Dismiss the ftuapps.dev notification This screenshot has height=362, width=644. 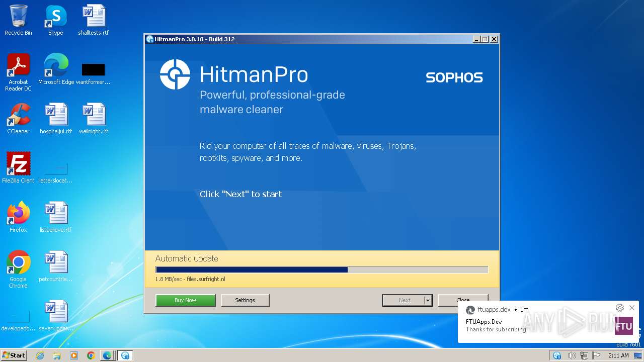[x=632, y=308]
